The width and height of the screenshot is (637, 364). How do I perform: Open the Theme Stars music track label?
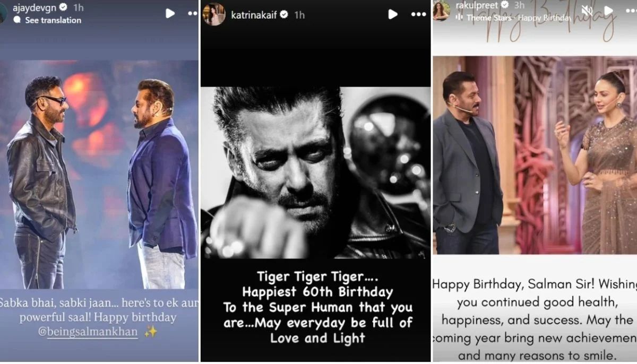pos(488,18)
